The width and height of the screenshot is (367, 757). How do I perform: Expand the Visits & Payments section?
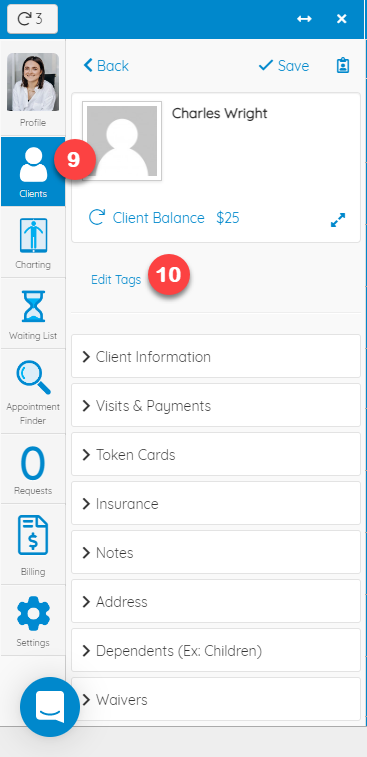point(216,406)
